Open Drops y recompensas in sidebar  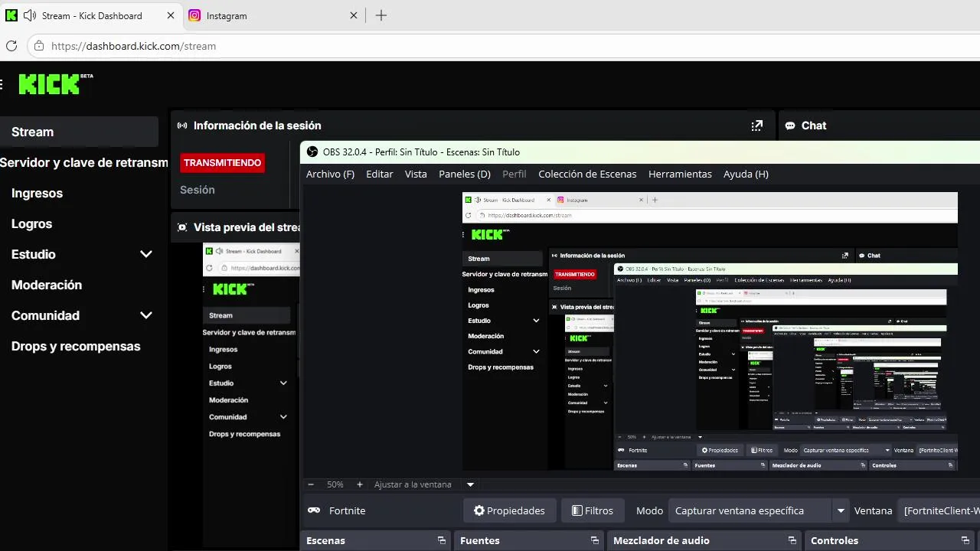76,346
